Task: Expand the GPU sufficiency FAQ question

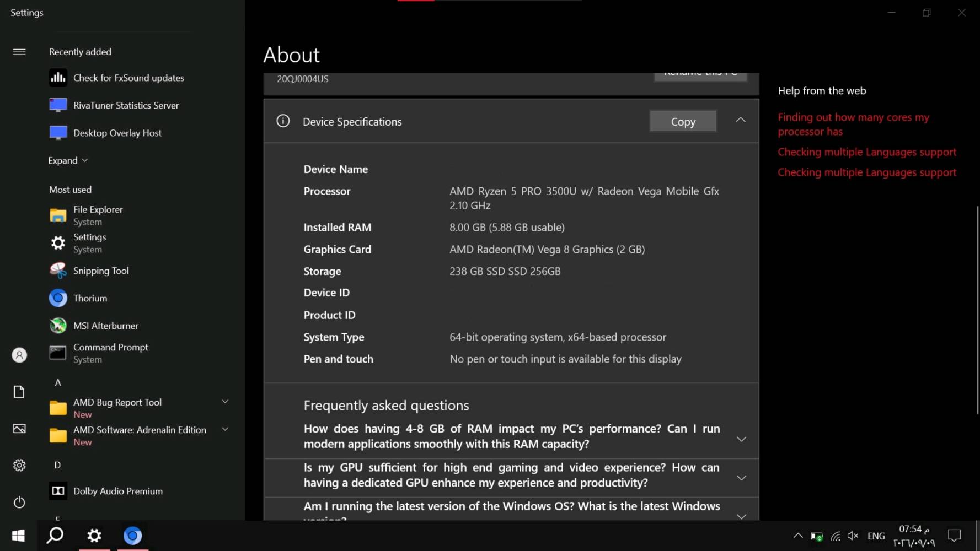Action: coord(741,478)
